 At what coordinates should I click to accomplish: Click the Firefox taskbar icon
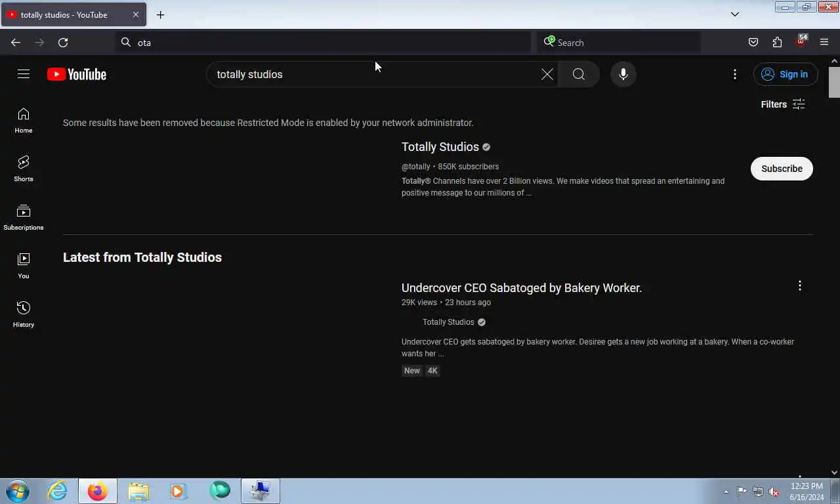point(98,491)
